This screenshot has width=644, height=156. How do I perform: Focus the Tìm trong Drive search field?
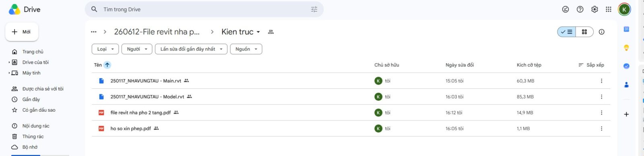coord(204,9)
